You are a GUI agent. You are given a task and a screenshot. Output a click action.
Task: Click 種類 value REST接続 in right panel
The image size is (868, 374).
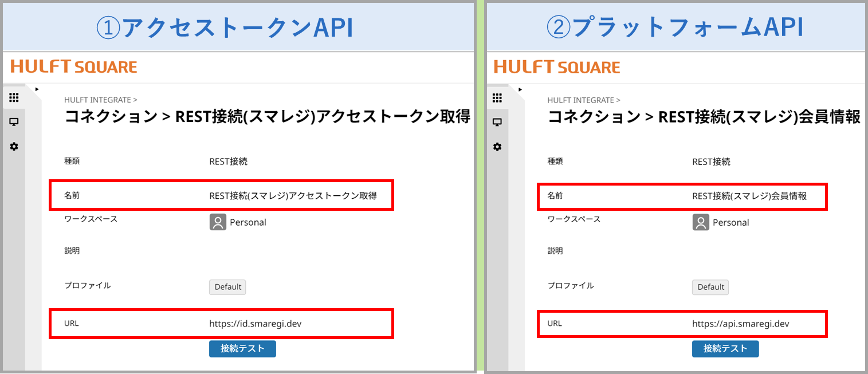click(712, 162)
